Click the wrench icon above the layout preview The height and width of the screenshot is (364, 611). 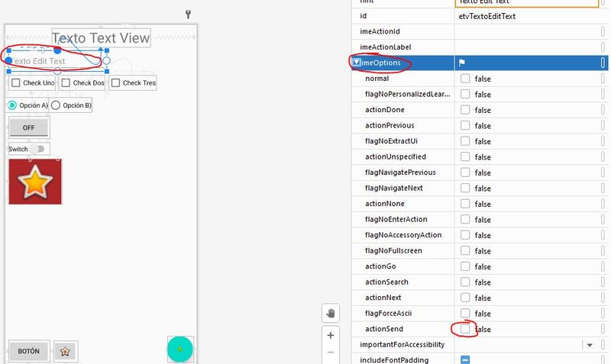click(x=188, y=14)
